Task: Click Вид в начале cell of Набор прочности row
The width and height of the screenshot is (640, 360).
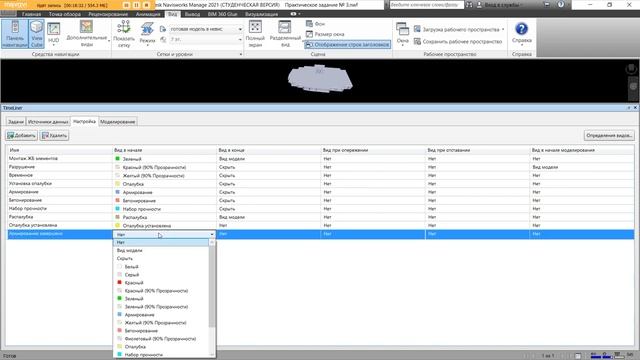Action: [164, 209]
